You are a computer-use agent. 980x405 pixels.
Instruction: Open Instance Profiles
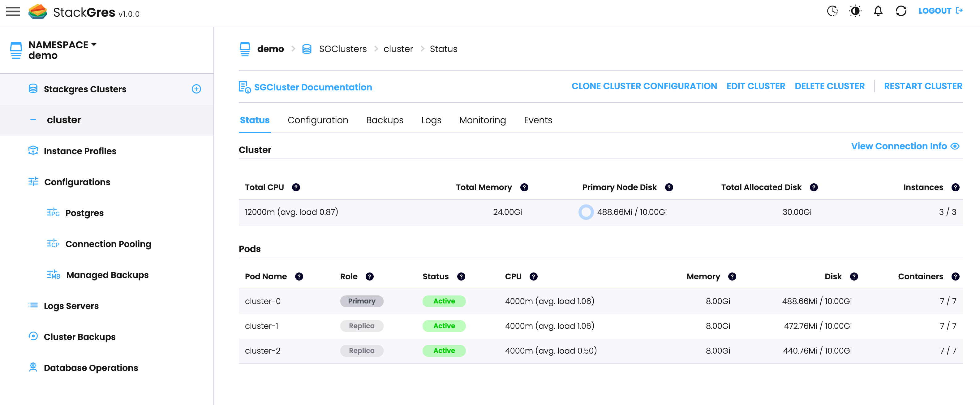pos(80,151)
